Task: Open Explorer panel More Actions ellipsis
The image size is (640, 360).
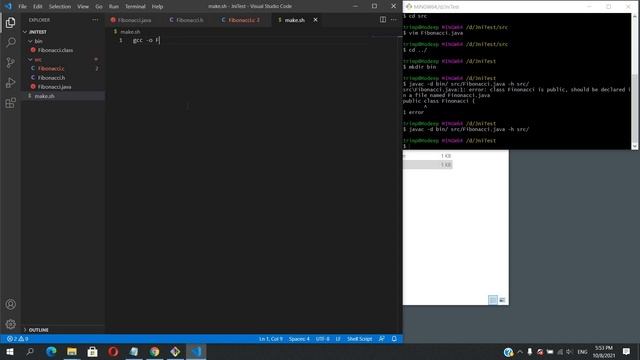Action: click(95, 20)
